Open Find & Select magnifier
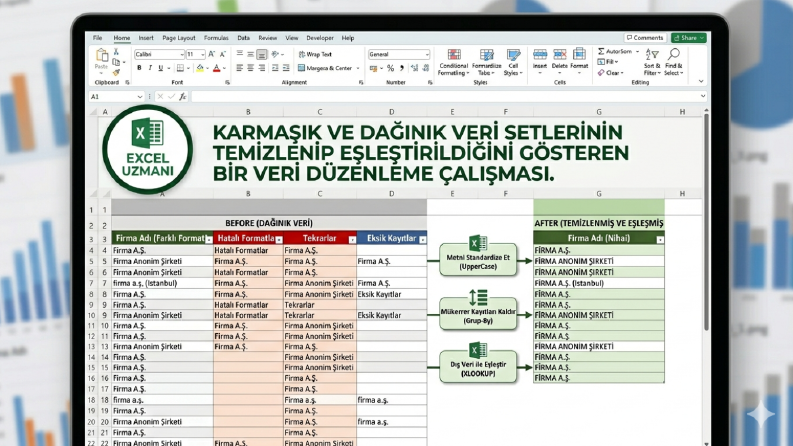Viewport: 793px width, 446px height. coord(674,62)
